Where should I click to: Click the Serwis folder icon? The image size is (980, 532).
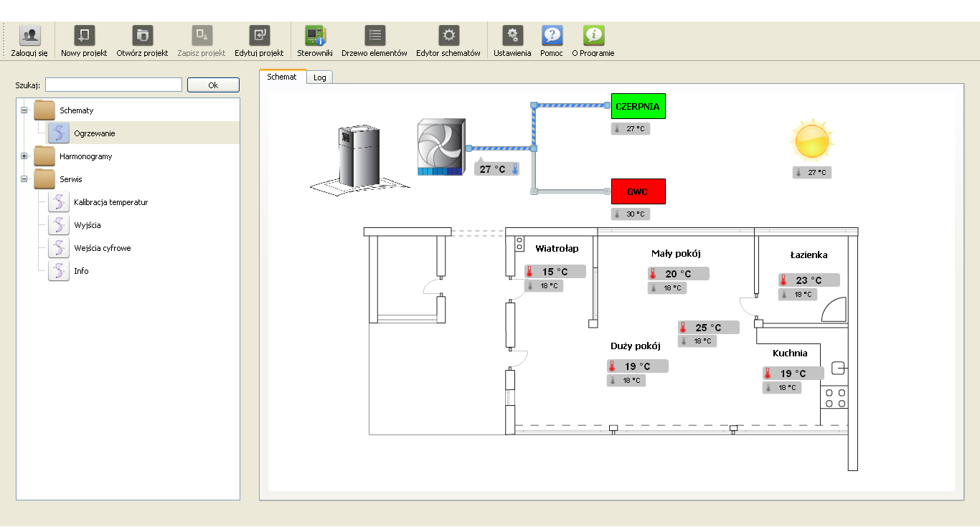pos(44,179)
